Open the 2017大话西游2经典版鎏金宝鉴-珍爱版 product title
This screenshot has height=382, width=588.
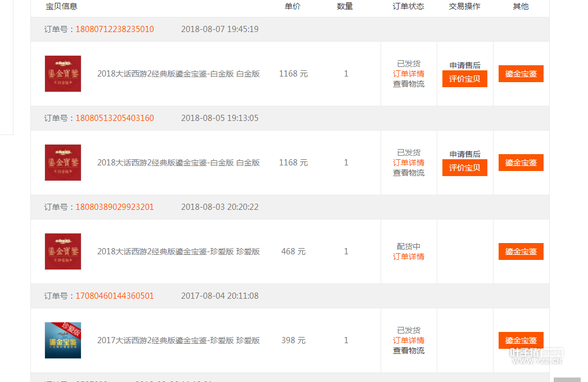178,340
